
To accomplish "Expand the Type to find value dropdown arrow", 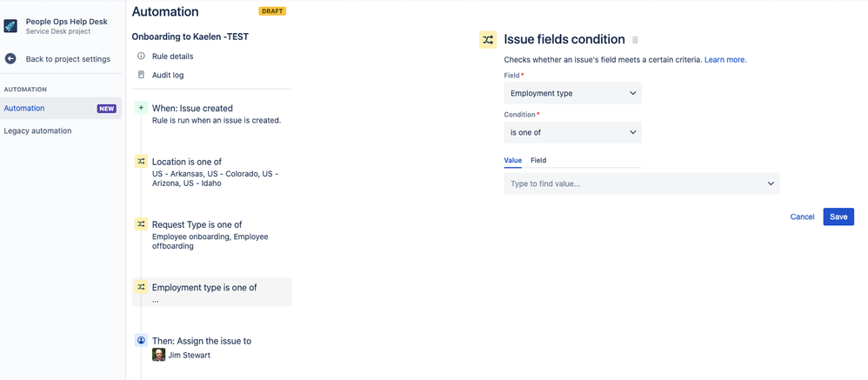I will tap(771, 183).
